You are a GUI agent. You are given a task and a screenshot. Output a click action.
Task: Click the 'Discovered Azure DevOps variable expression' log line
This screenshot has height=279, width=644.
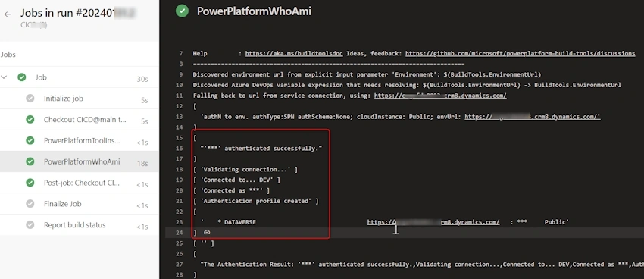(x=407, y=85)
